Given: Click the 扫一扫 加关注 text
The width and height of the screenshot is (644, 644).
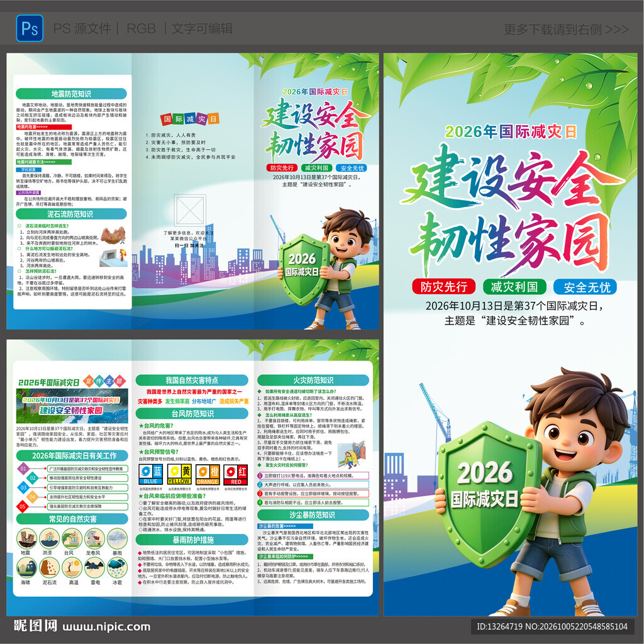Looking at the screenshot, I should click(x=189, y=245).
